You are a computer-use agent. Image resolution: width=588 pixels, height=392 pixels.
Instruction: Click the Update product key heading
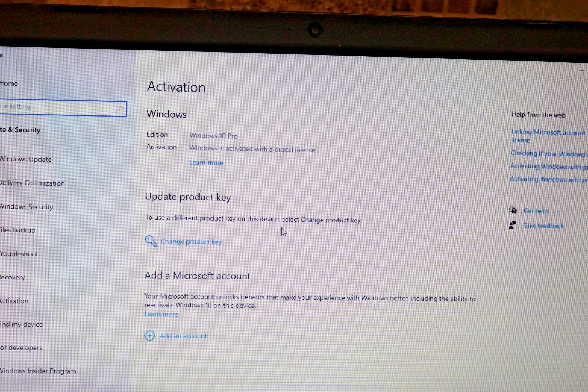[188, 197]
